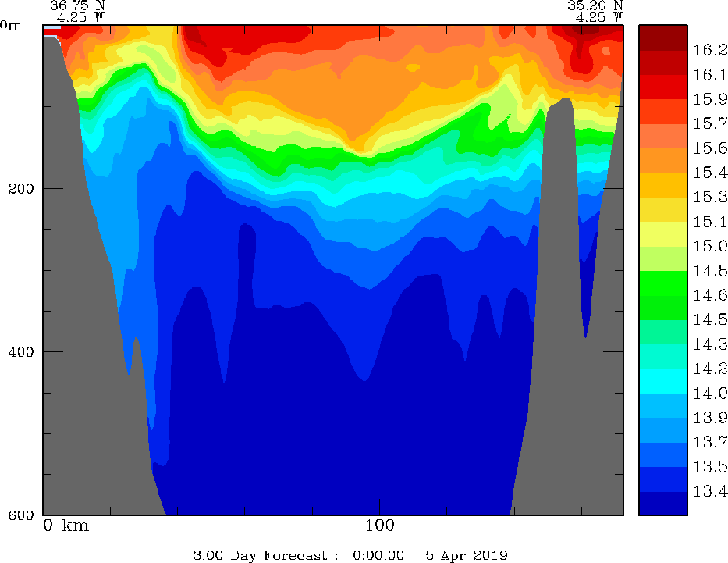Screen dimensions: 728x563
Task: Click the 100 distance axis label
Action: [x=379, y=526]
